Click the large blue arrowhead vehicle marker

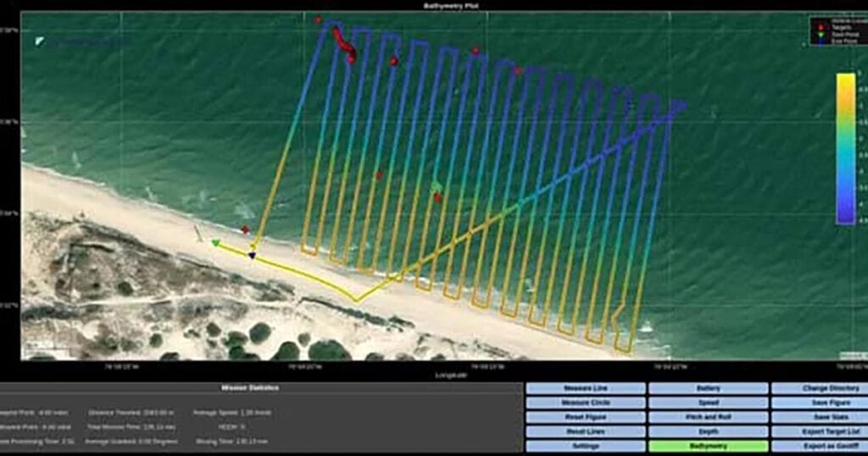pyautogui.click(x=678, y=107)
